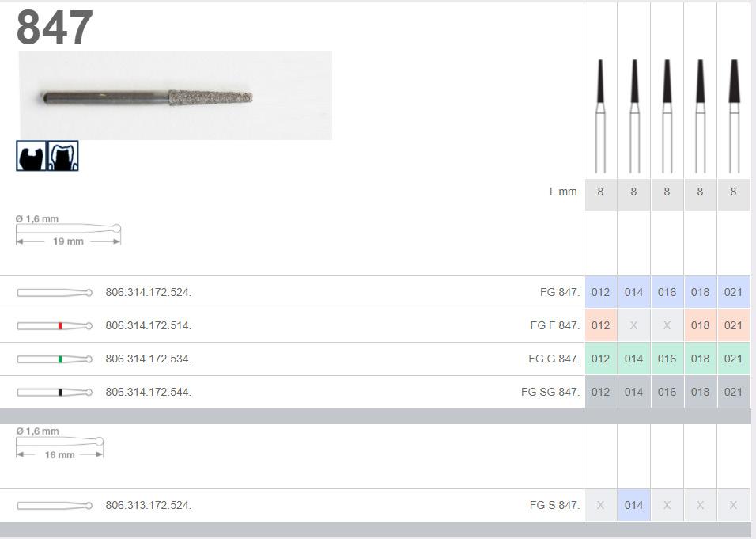756x539 pixels.
Task: Click the 19 mm shank dimension diagram
Action: coord(68,230)
